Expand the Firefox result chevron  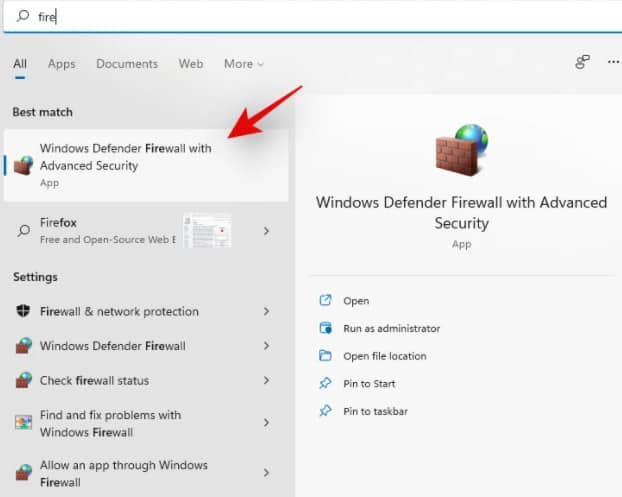pyautogui.click(x=266, y=231)
